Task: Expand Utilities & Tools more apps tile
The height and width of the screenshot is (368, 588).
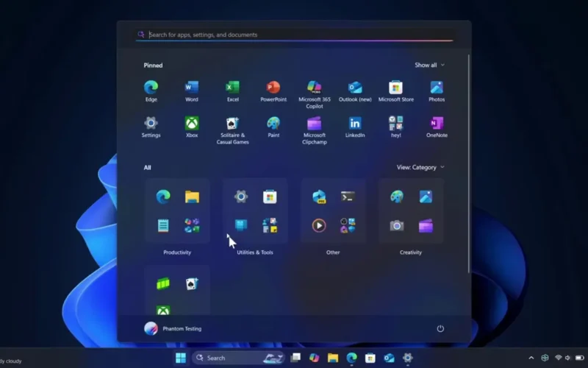Action: [270, 226]
